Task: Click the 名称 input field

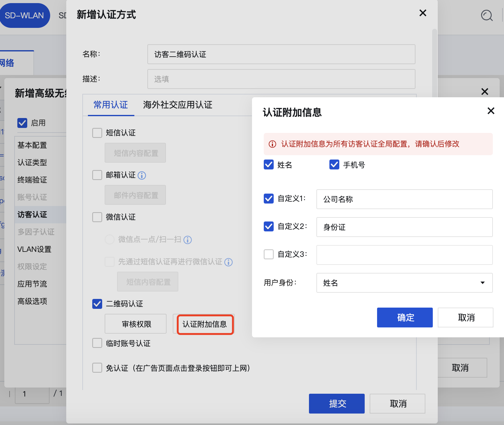Action: pyautogui.click(x=281, y=54)
